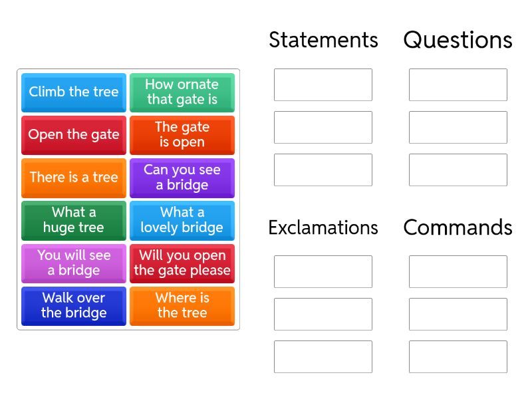The image size is (532, 399).
Task: Click the first empty Commands slot
Action: click(458, 272)
